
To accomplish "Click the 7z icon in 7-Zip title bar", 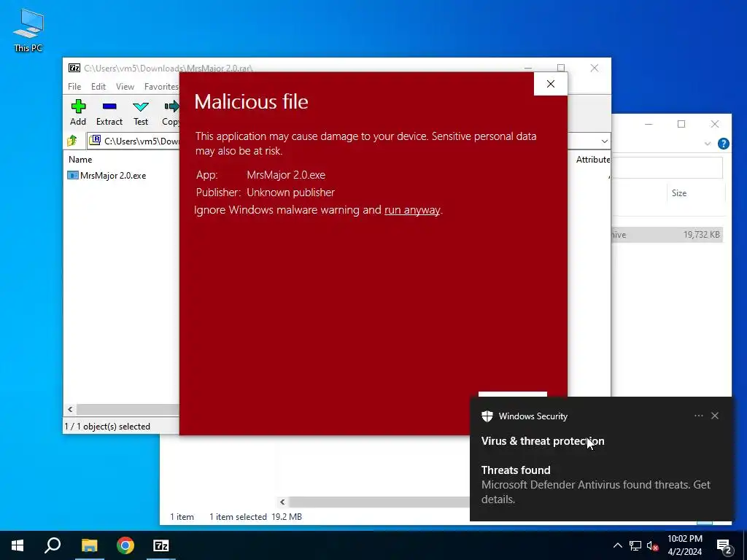I will (74, 68).
